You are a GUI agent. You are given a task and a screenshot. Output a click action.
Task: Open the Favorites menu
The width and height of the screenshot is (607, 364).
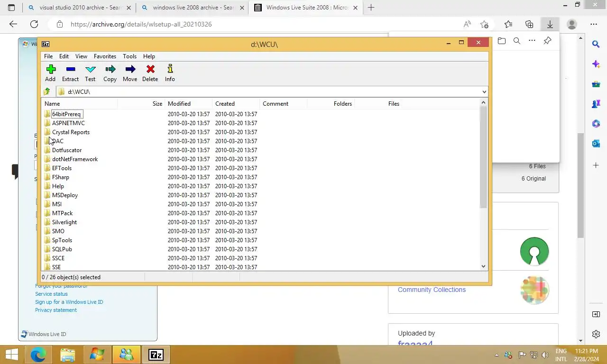pos(105,56)
